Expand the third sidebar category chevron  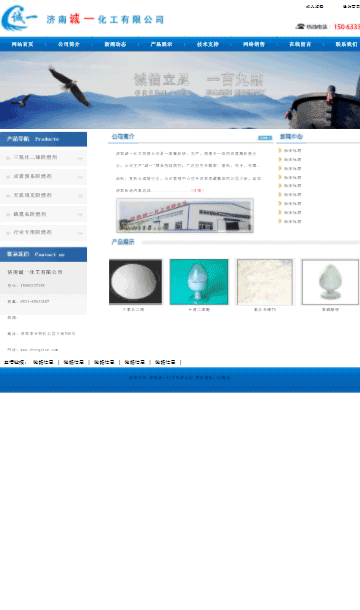pos(80,196)
